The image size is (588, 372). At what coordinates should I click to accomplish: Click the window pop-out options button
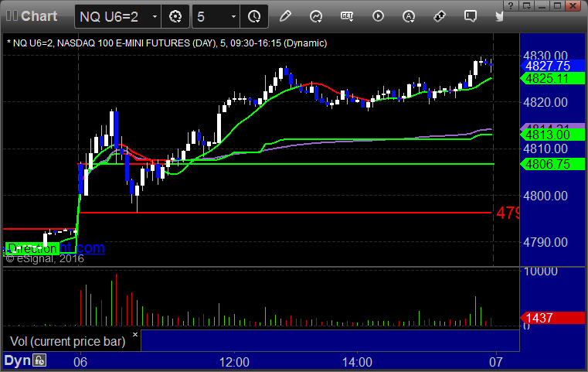pyautogui.click(x=526, y=5)
